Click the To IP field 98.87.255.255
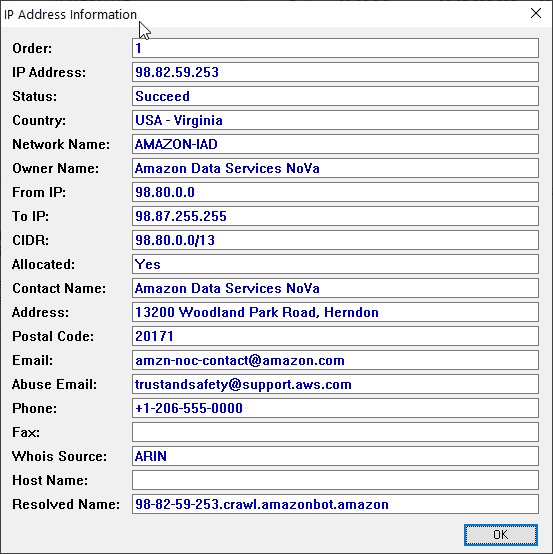This screenshot has width=553, height=554. pos(335,216)
